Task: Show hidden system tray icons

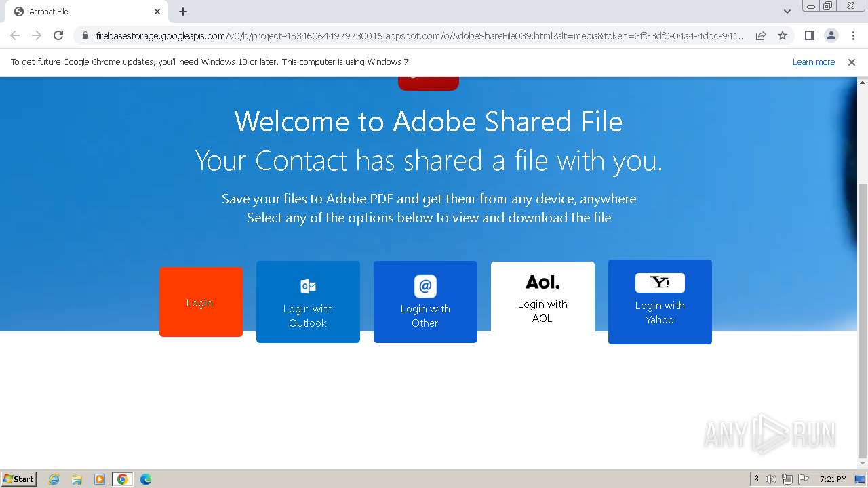Action: pos(756,479)
